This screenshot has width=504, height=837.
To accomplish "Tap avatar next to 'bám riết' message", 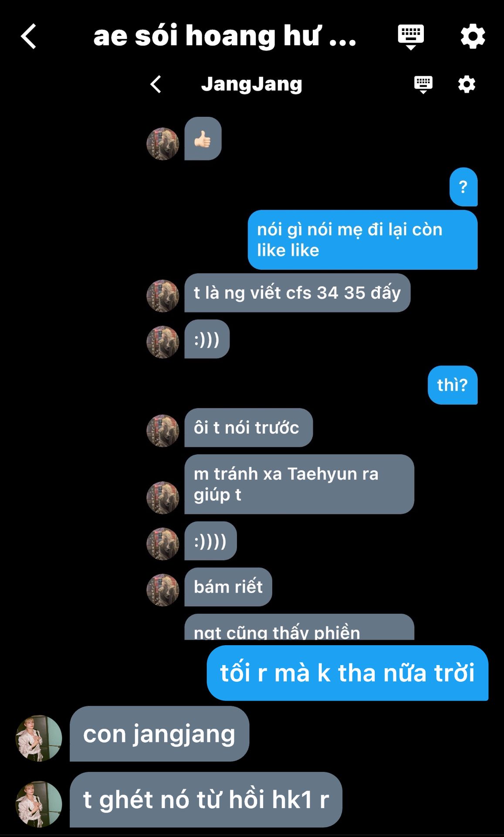I will click(162, 590).
